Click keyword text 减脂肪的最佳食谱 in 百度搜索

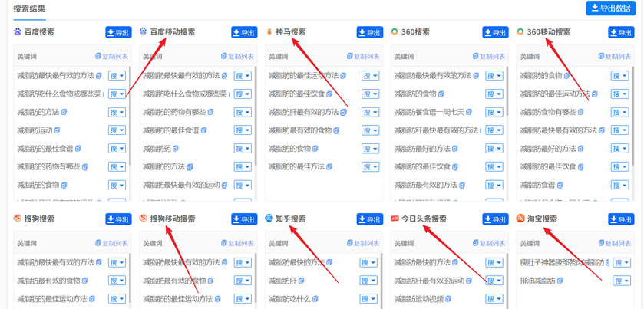(45, 149)
